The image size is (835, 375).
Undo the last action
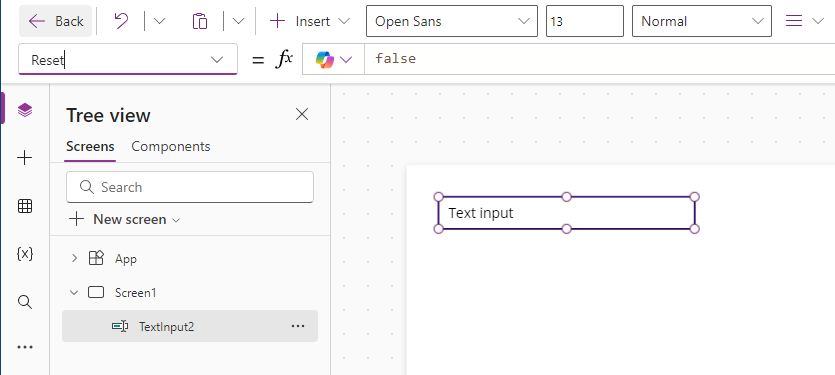(121, 21)
